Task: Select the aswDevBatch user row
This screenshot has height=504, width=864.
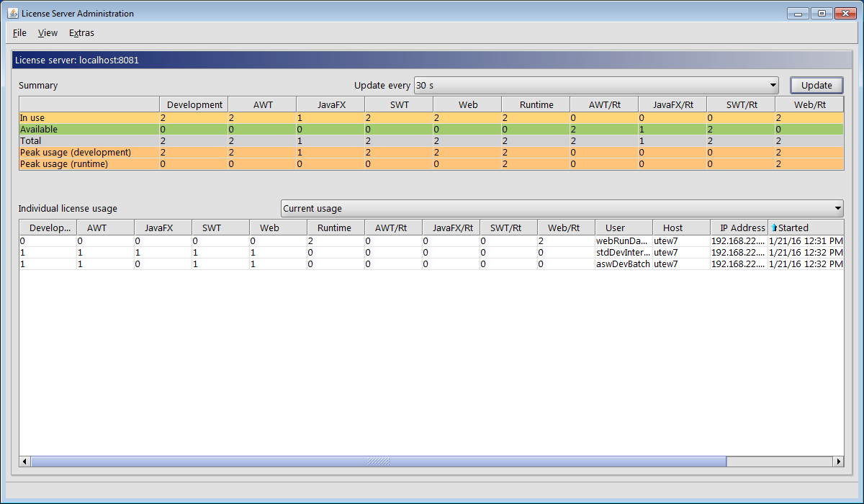Action: pos(622,264)
